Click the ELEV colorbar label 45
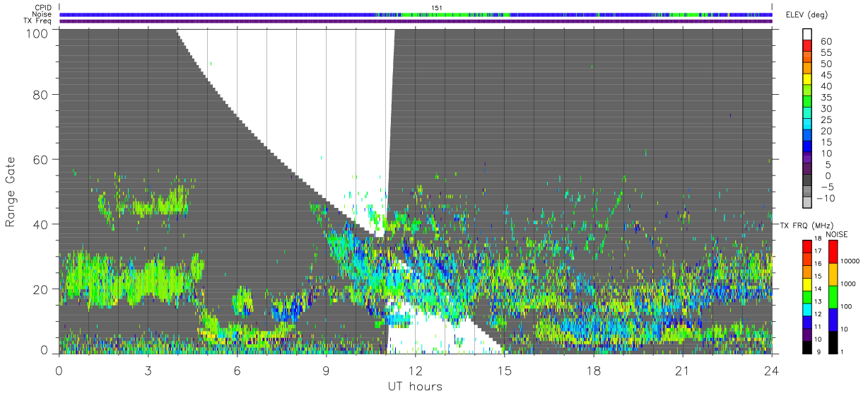The height and width of the screenshot is (401, 868). pyautogui.click(x=826, y=75)
